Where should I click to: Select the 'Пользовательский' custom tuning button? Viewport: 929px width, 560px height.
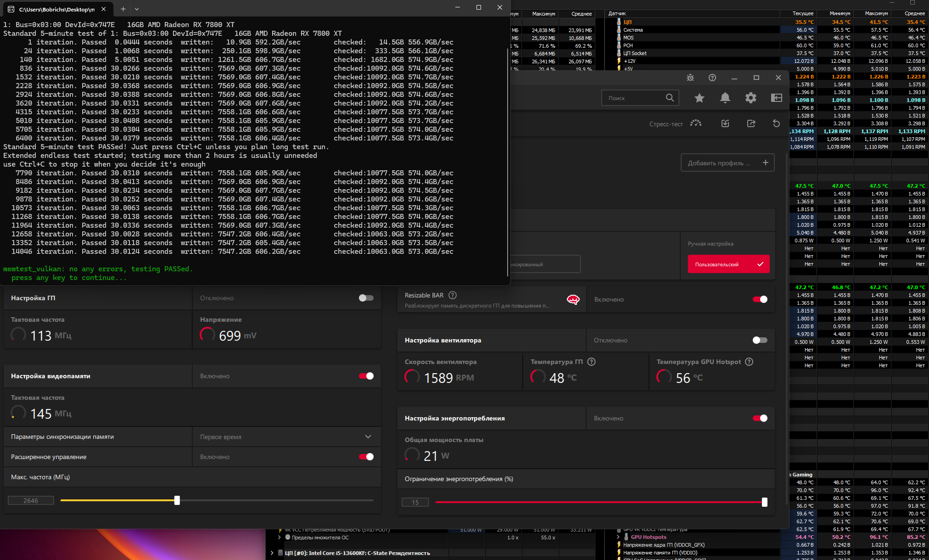[728, 264]
